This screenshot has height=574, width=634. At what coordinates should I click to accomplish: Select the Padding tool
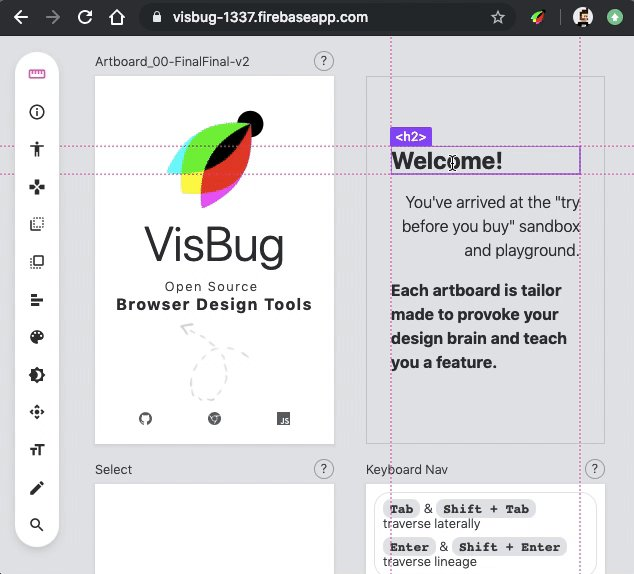click(37, 262)
